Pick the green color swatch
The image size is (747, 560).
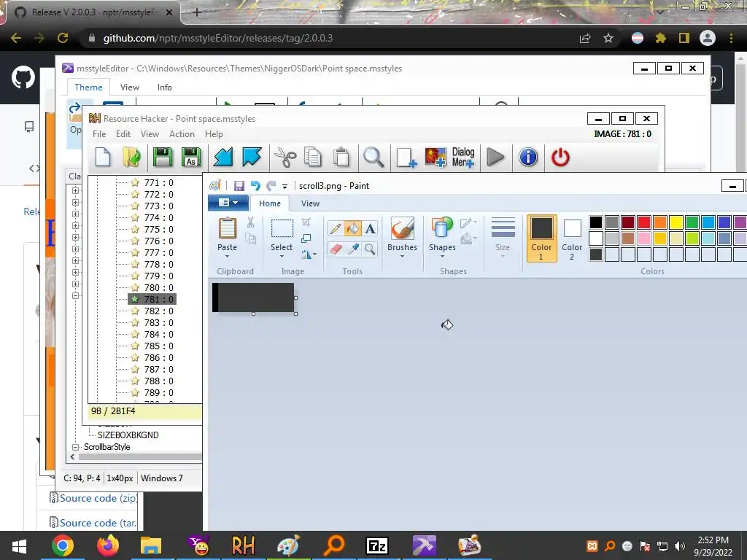tap(692, 222)
